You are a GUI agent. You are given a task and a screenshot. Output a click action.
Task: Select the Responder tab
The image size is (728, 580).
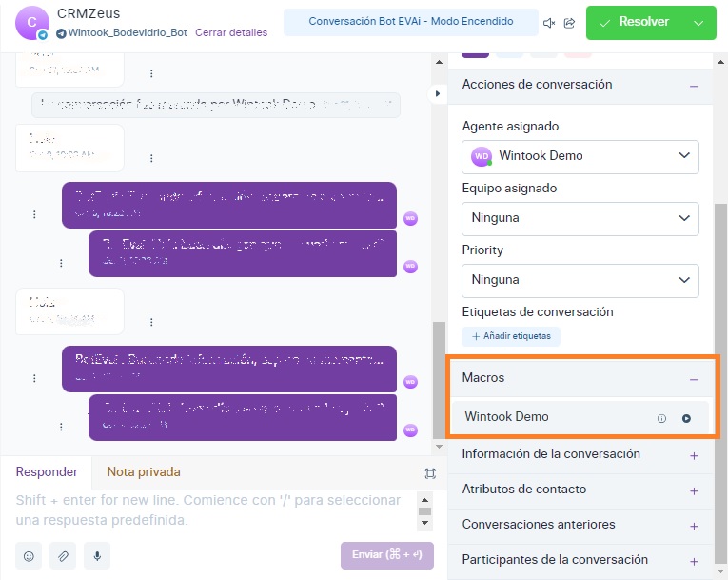(47, 472)
